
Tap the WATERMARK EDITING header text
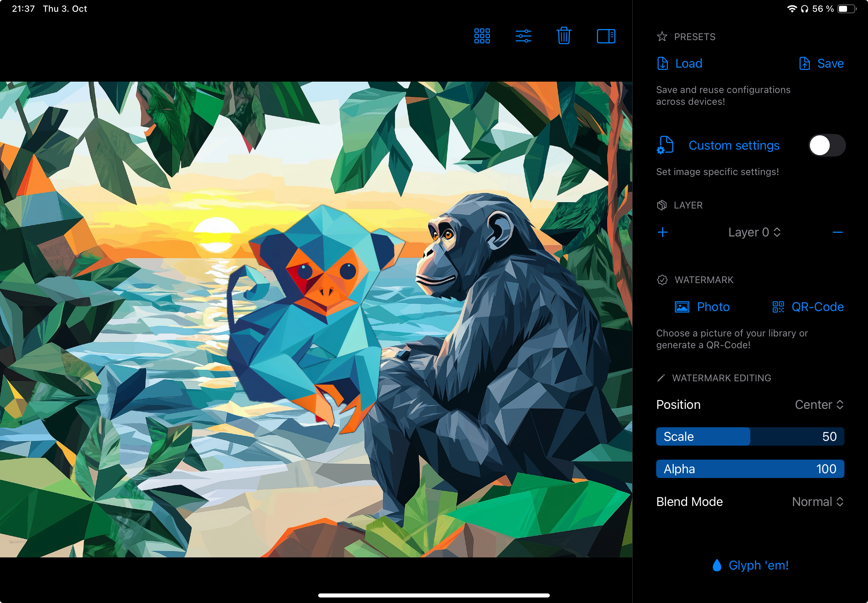pos(721,378)
